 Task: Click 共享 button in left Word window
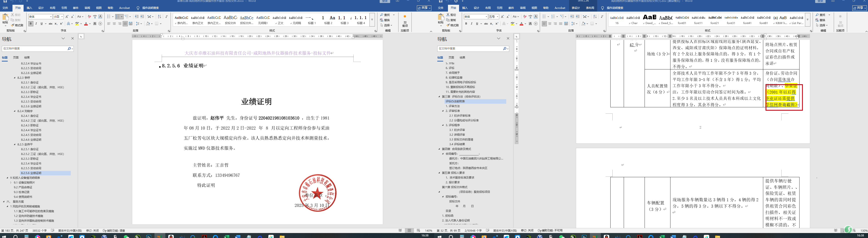point(424,8)
